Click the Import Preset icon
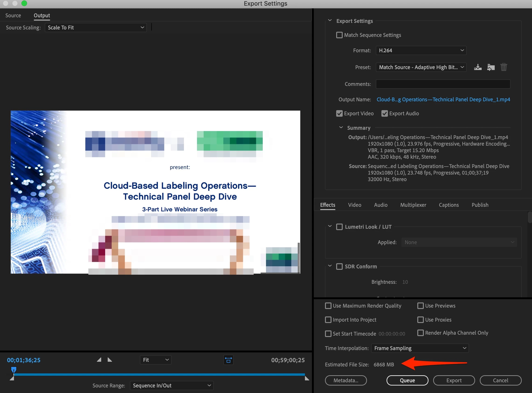Screen dimensions: 532x393 491,67
